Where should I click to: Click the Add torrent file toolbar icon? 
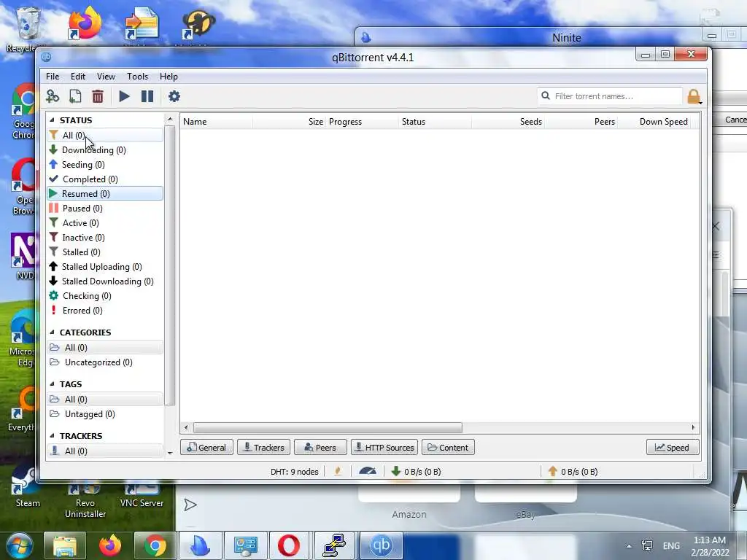75,96
